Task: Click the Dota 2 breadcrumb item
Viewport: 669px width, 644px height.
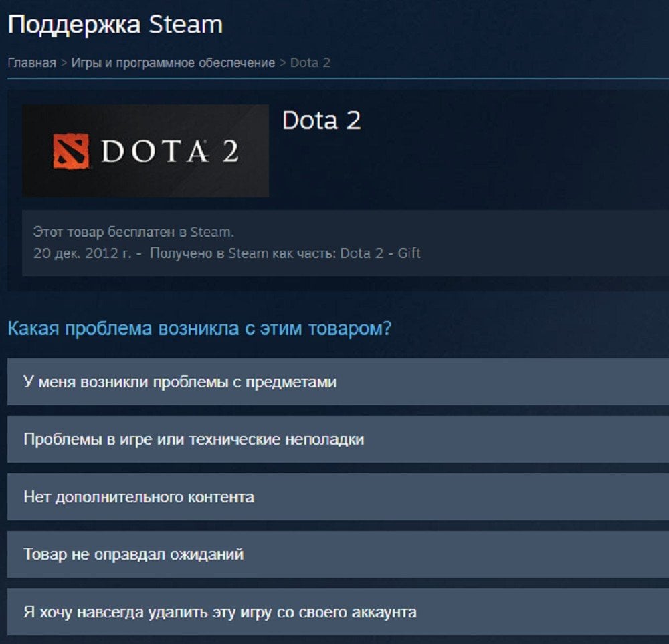Action: click(310, 63)
